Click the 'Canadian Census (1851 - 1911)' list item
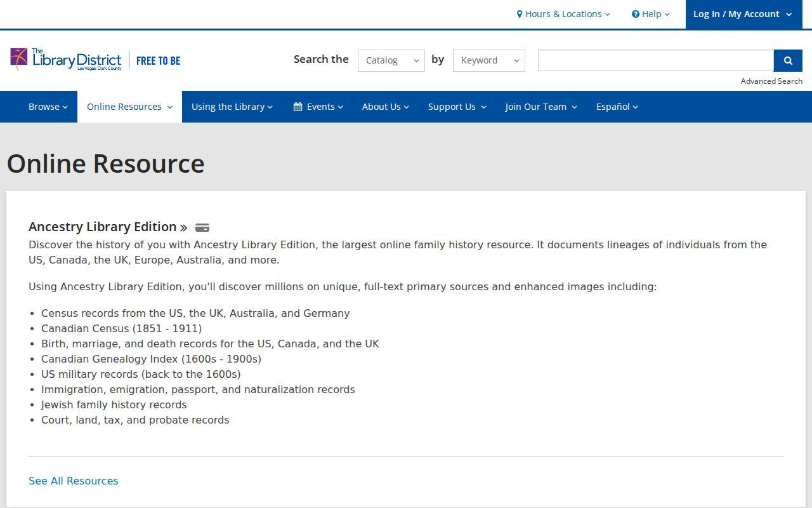The image size is (812, 508). (x=122, y=328)
